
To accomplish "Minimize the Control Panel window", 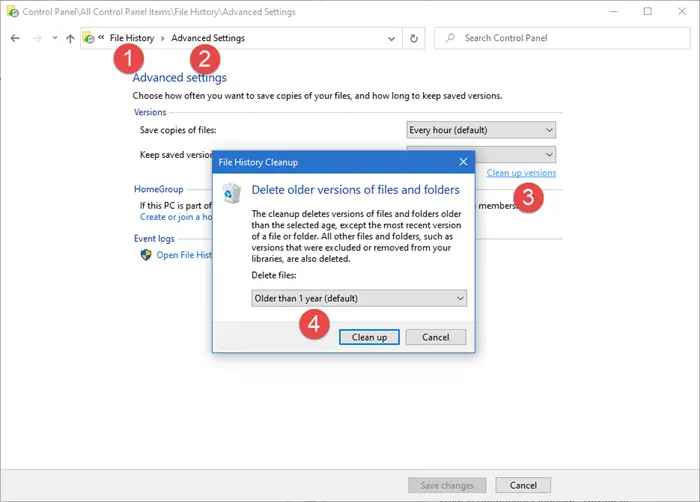I will [614, 12].
